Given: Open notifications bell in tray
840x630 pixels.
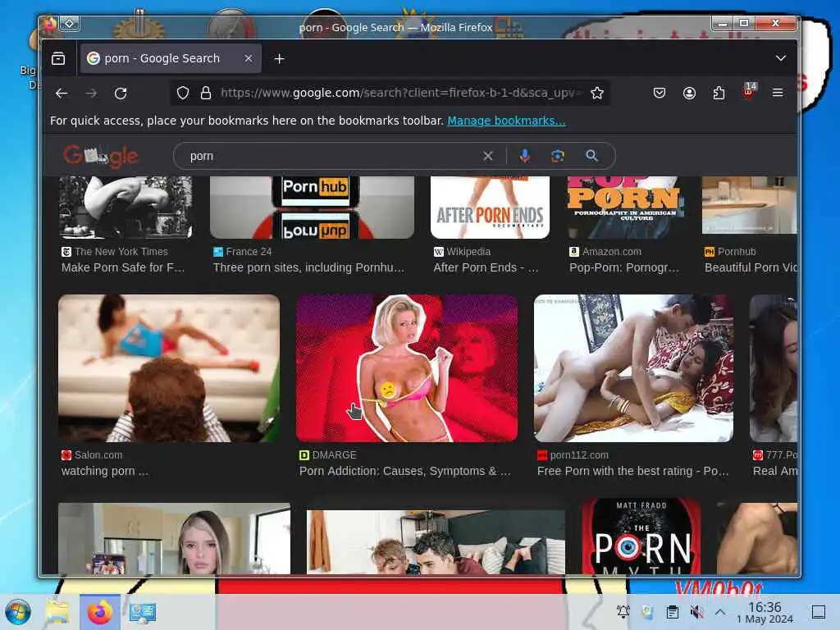Looking at the screenshot, I should coord(623,612).
